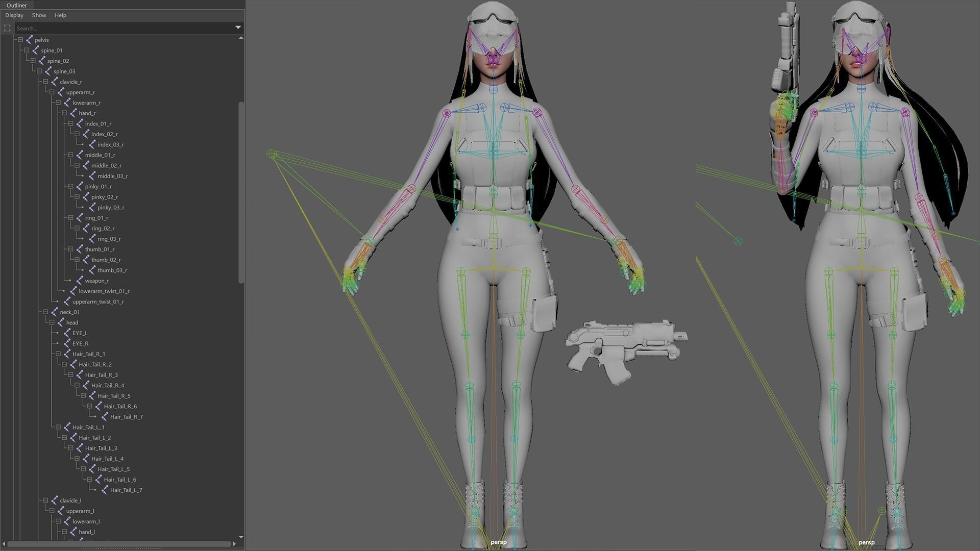This screenshot has height=551, width=980.
Task: Select the lowerarm_l row
Action: click(x=86, y=521)
